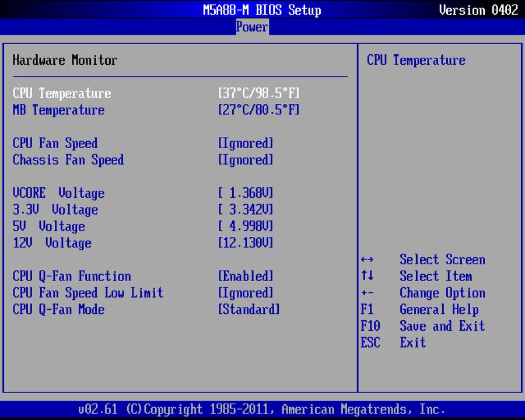Select the MB Temperature label

tap(58, 110)
